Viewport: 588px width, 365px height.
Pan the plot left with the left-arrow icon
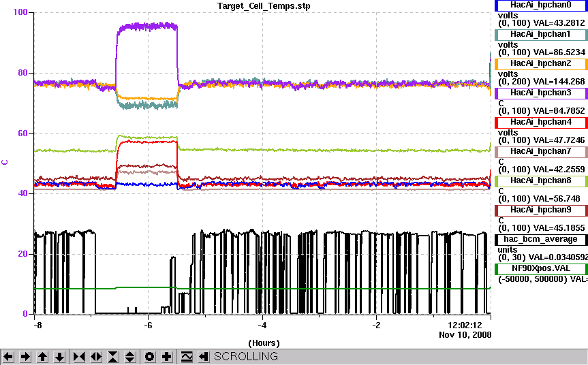(8, 356)
